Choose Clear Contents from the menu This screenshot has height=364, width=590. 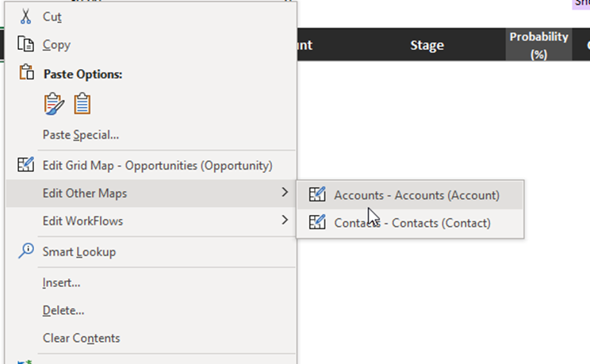tap(81, 338)
